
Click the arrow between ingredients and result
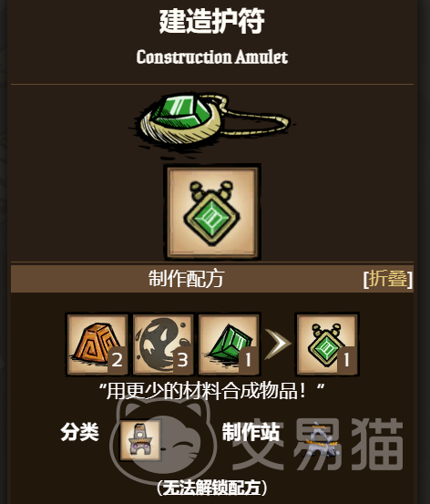click(x=278, y=344)
